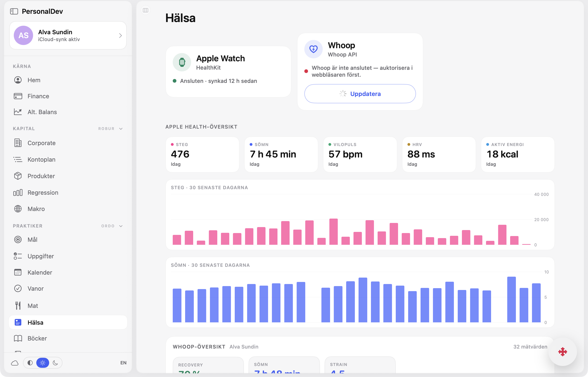This screenshot has width=588, height=377.
Task: Click the Apple Watch icon
Action: point(182,62)
